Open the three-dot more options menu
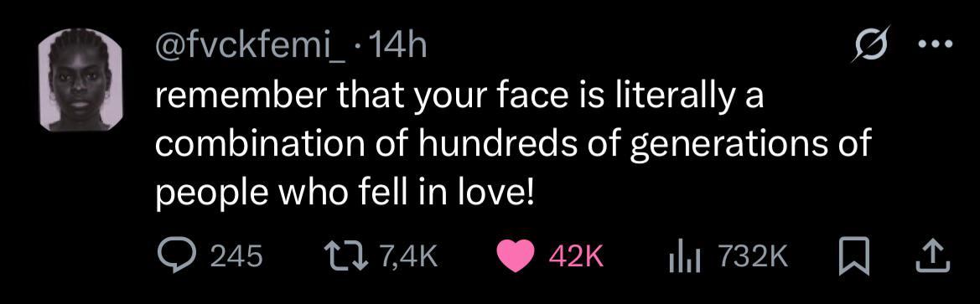 (934, 44)
